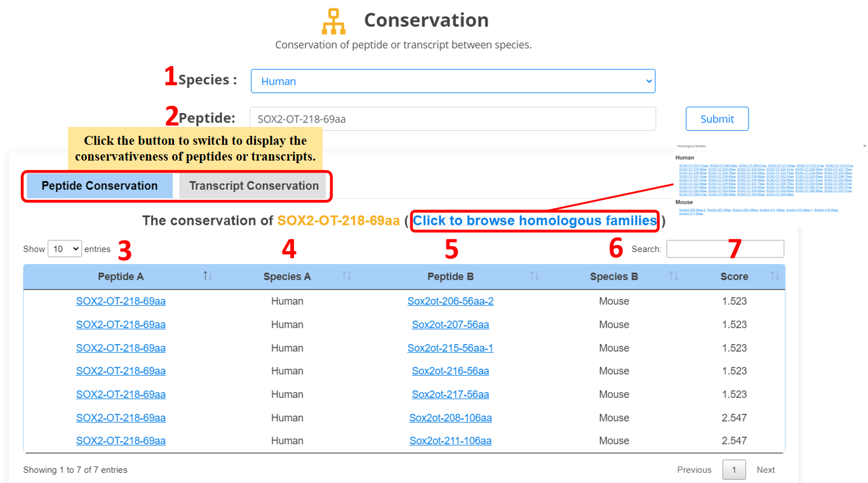Open Sox2ot-206-56aa-2 peptide link
The image size is (868, 483).
pyautogui.click(x=450, y=301)
